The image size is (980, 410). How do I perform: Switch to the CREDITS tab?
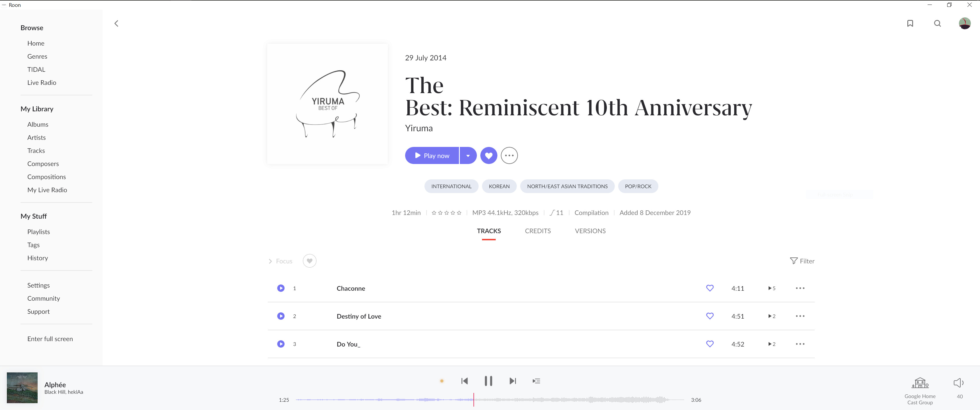coord(538,231)
